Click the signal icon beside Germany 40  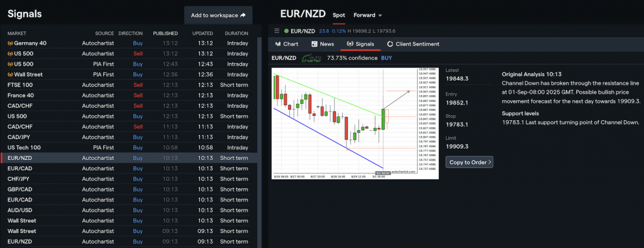(10, 43)
